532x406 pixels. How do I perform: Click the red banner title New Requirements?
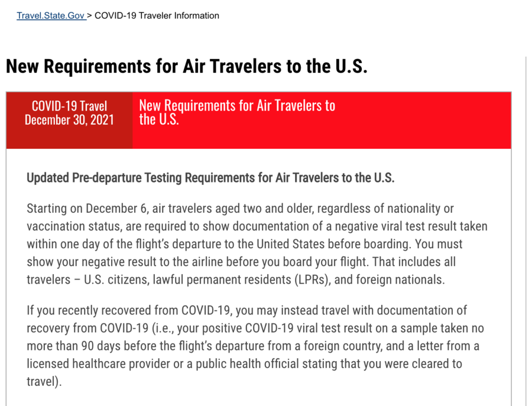click(237, 112)
